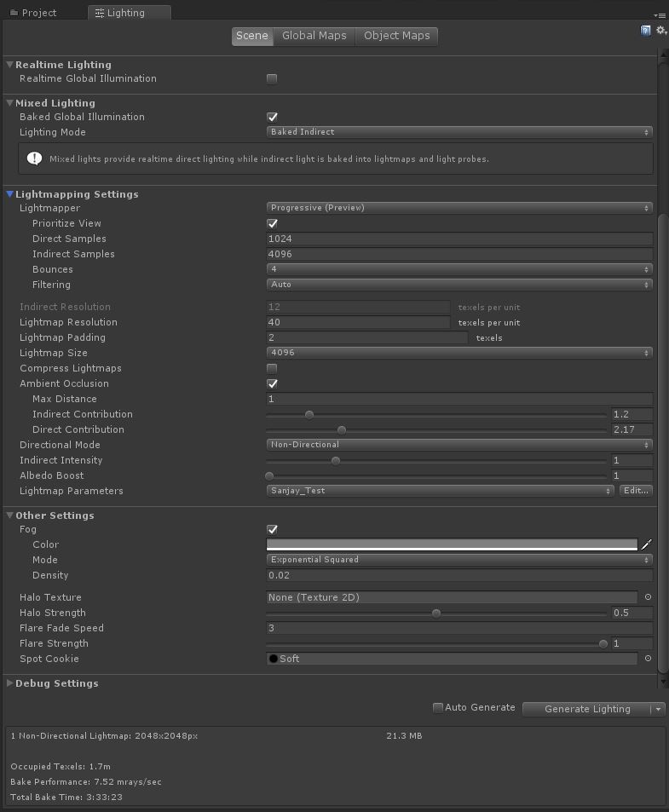Disable Baked Global Illumination
The image size is (669, 812).
tap(271, 117)
